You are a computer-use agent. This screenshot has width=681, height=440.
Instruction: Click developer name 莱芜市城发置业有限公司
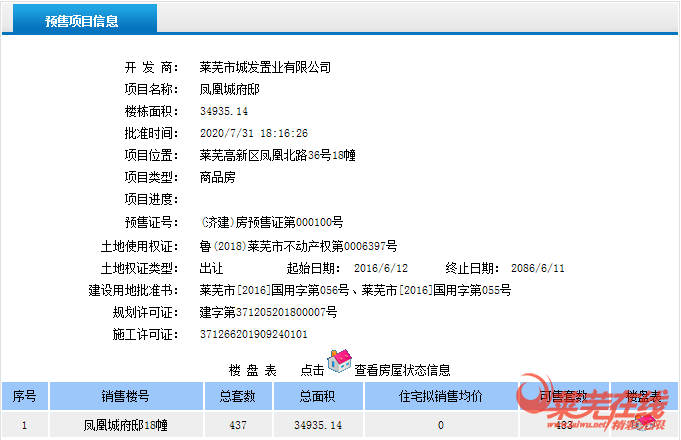coord(265,67)
